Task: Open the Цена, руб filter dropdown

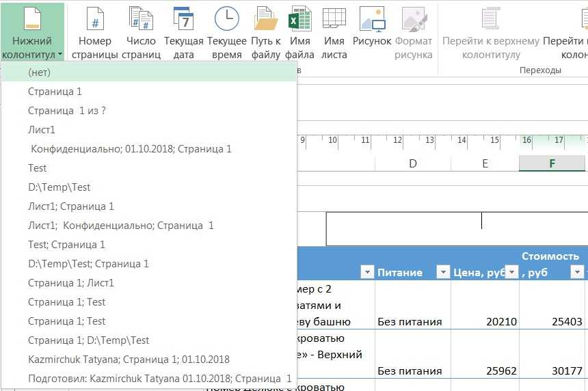Action: click(x=511, y=271)
